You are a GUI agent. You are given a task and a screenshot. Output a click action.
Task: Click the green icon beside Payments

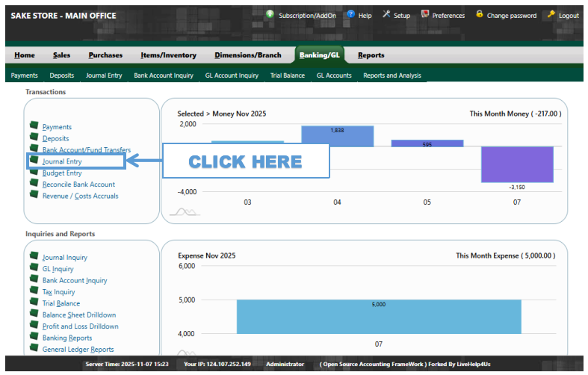tap(34, 126)
